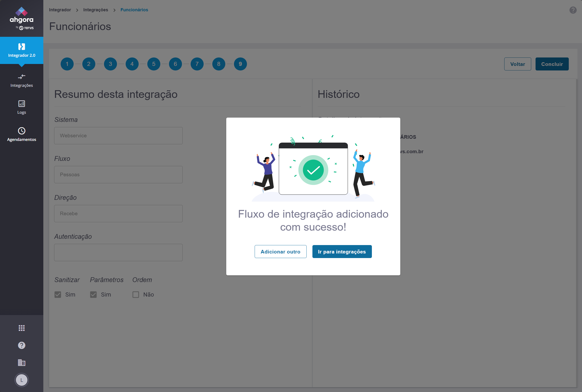Go to step 1 in stepper
This screenshot has height=392, width=582.
click(67, 64)
